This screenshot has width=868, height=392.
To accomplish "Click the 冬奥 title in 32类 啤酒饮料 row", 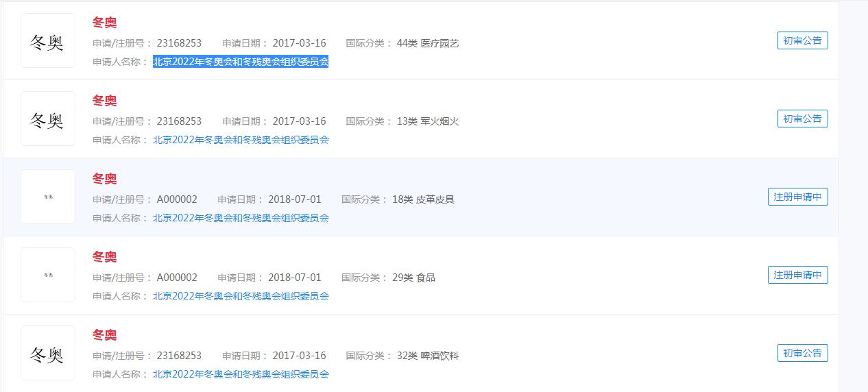I will (x=105, y=335).
